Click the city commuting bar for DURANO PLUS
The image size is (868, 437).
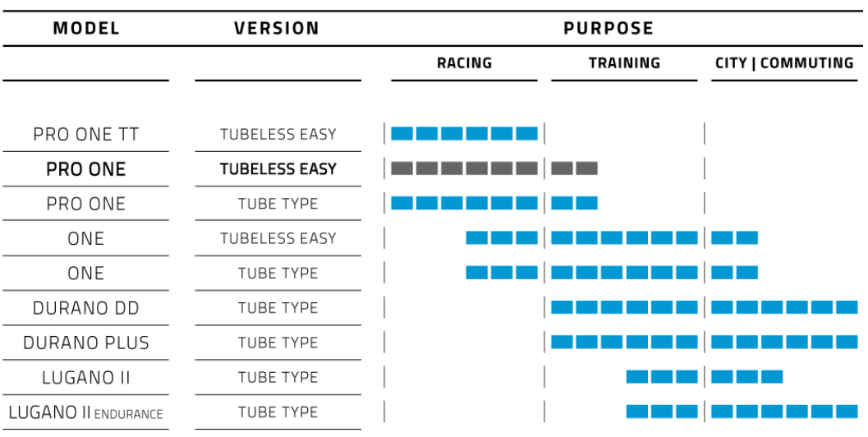tap(784, 343)
